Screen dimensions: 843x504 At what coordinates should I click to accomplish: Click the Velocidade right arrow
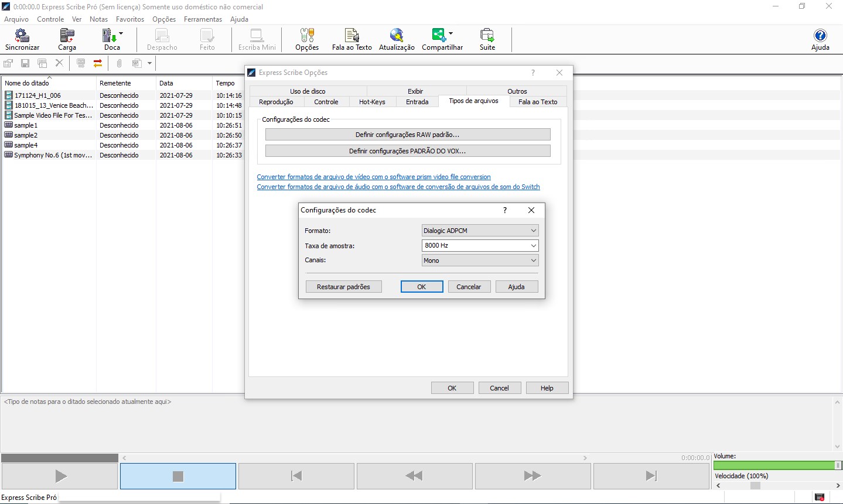[x=838, y=486]
